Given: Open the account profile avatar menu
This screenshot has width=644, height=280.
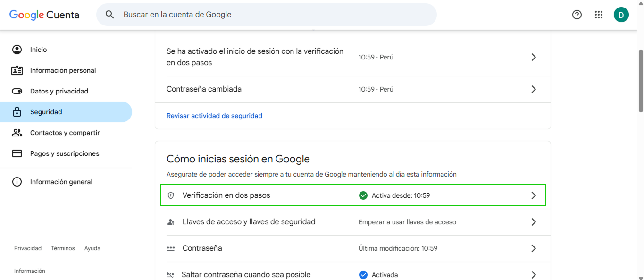Looking at the screenshot, I should 621,15.
